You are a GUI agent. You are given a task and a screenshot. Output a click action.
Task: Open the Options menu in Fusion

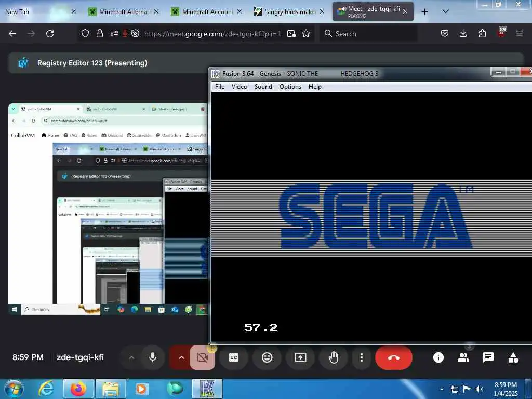pos(290,87)
